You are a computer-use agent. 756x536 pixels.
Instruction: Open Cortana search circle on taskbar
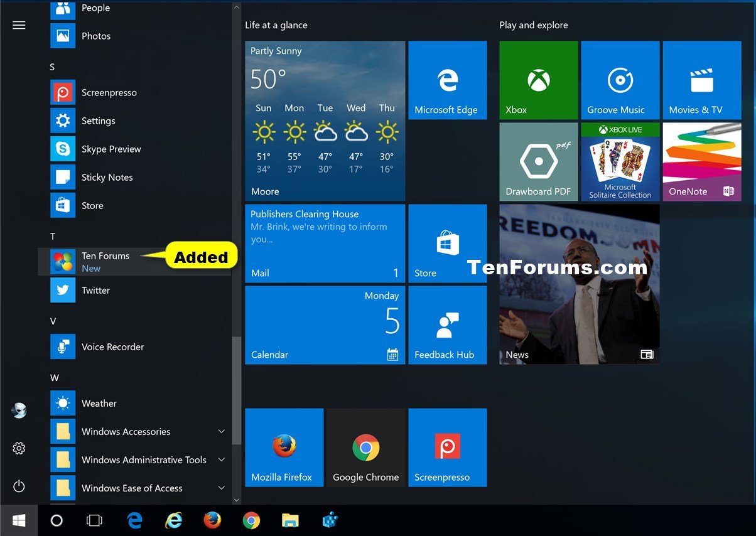57,520
